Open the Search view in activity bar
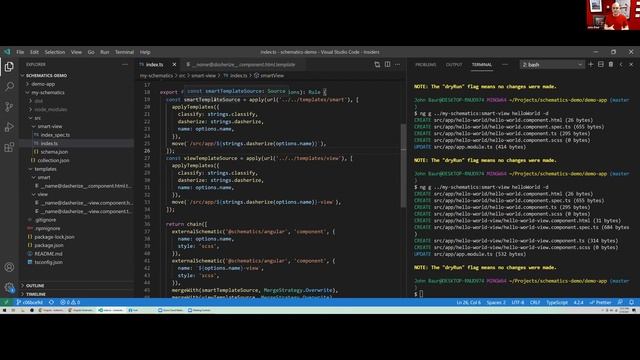Screen dimensions: 640x360 [9, 87]
